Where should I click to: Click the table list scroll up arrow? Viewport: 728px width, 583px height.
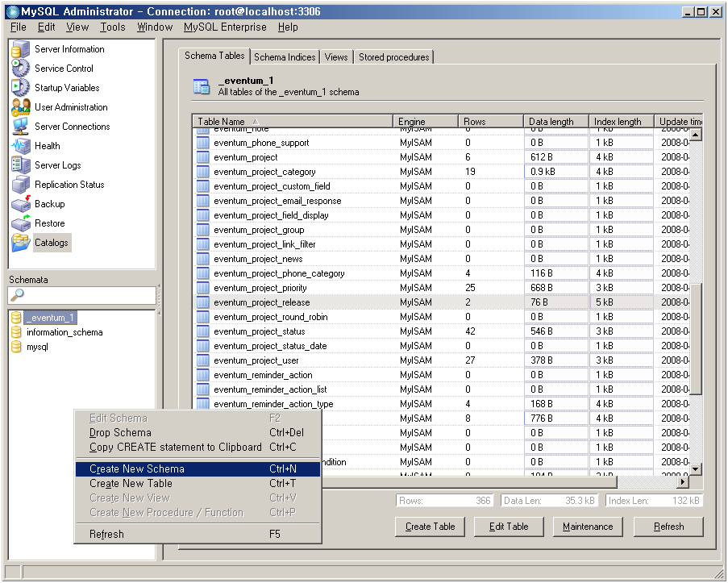(x=696, y=135)
